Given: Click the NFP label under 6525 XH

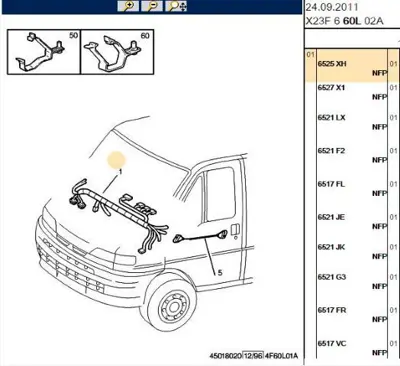Looking at the screenshot, I should point(379,73).
